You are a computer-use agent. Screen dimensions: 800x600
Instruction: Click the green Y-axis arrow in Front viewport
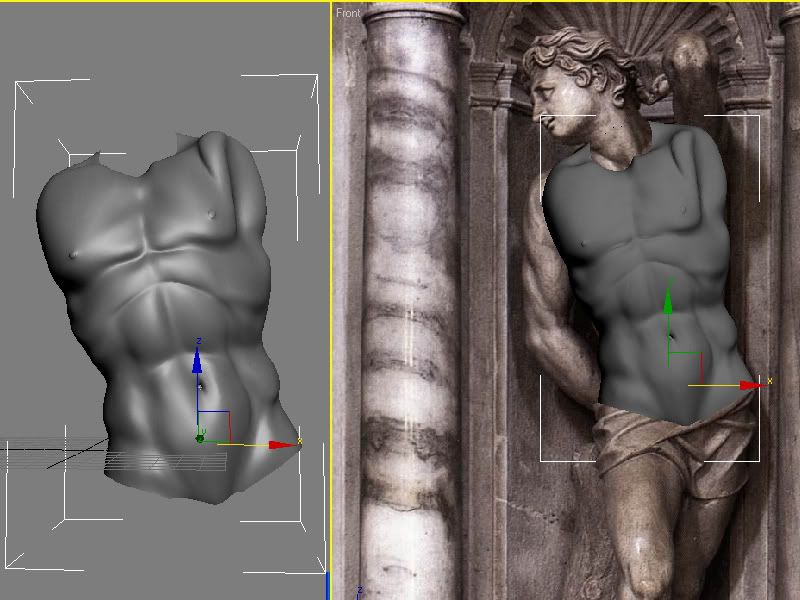click(668, 304)
